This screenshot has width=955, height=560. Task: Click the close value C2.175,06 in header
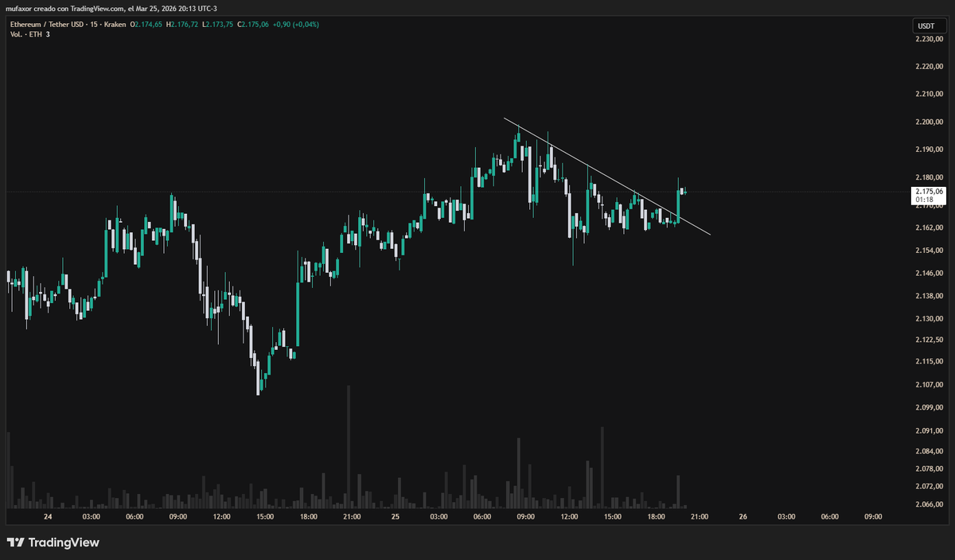coord(254,25)
